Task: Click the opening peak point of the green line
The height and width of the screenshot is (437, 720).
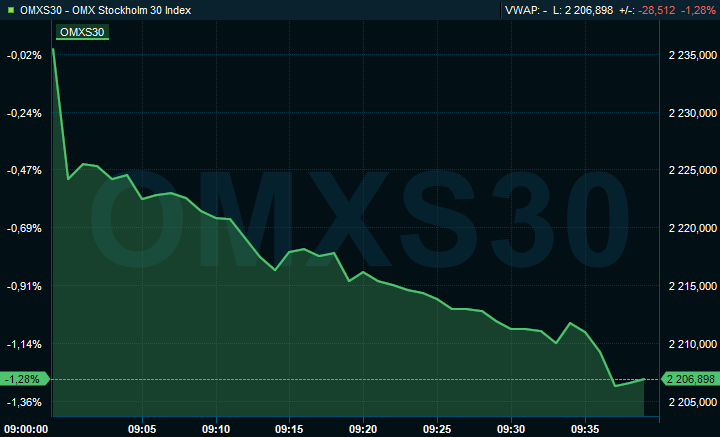Action: (54, 49)
